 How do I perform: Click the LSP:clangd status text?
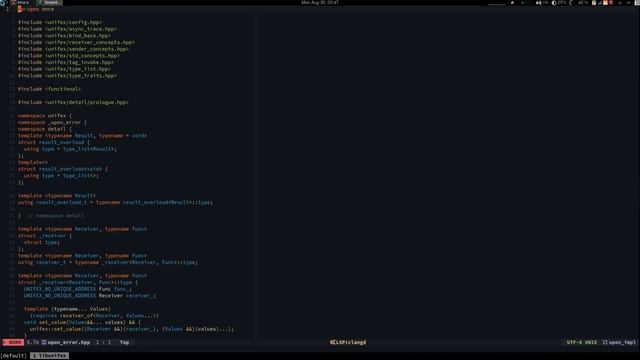coord(351,342)
